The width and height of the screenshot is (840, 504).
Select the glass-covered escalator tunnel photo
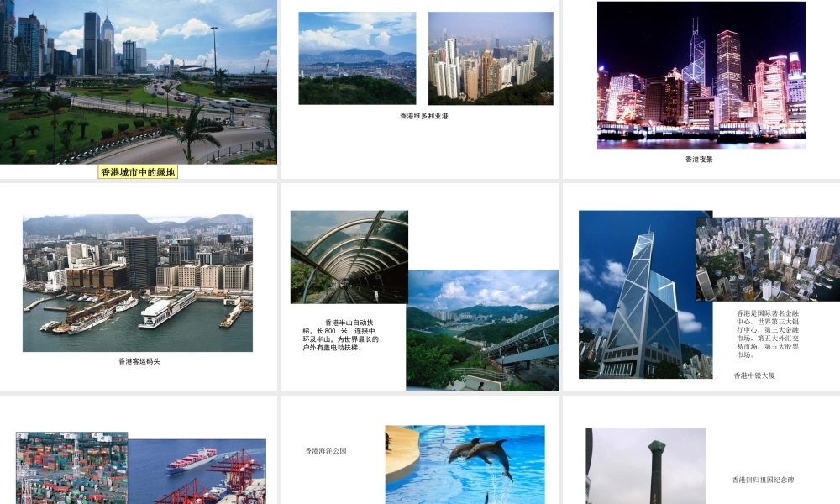(349, 257)
